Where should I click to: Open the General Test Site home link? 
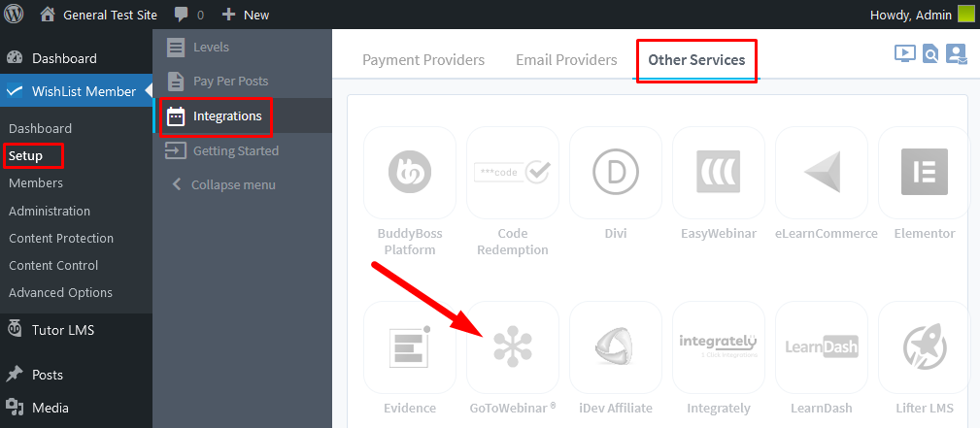pyautogui.click(x=99, y=15)
